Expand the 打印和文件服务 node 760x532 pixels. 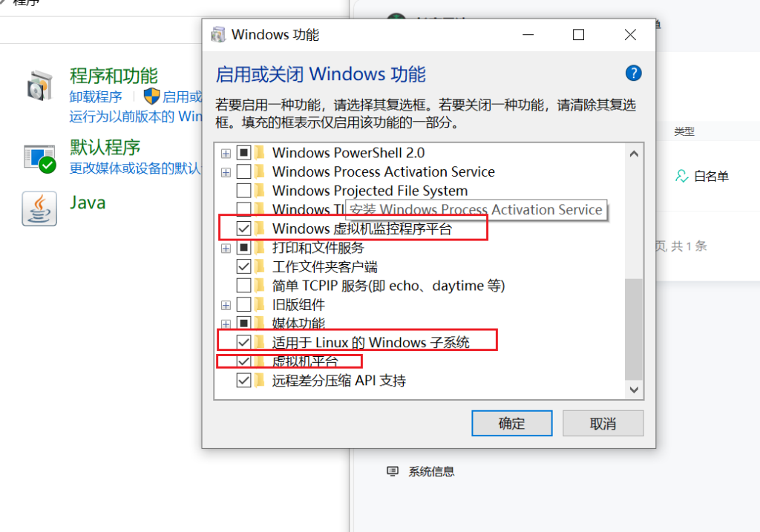tap(226, 249)
